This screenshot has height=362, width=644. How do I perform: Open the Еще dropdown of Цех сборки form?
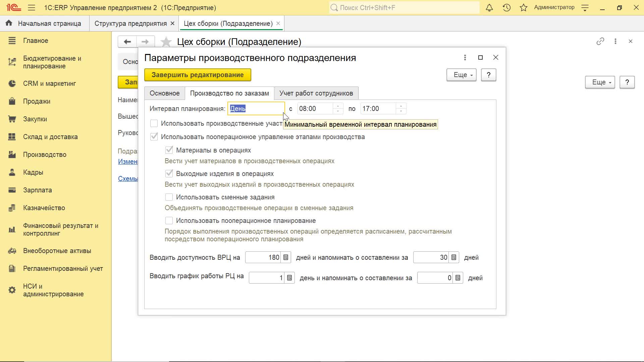(x=600, y=82)
